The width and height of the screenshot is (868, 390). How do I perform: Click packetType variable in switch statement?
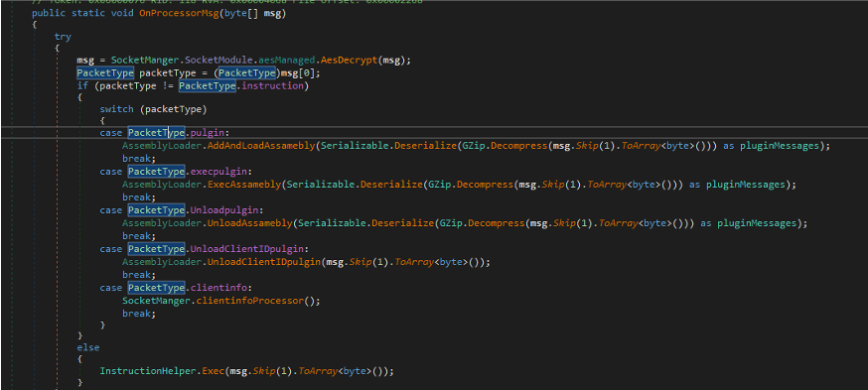point(173,109)
